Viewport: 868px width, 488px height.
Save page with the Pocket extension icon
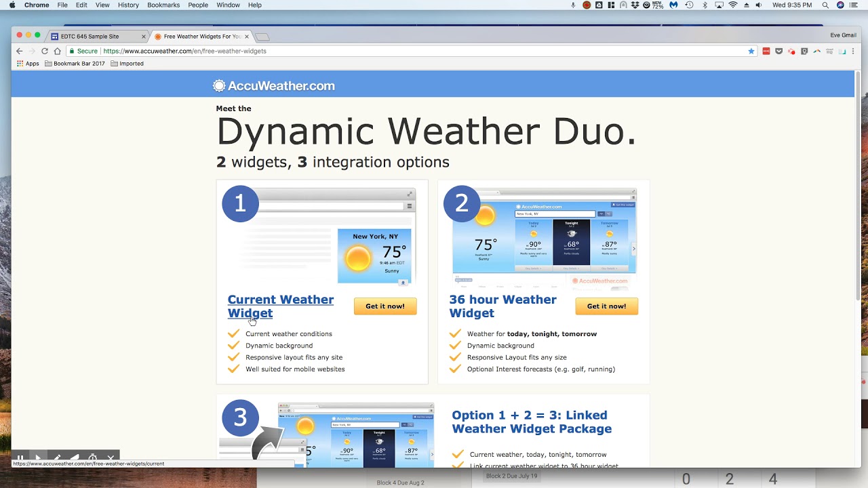[779, 51]
